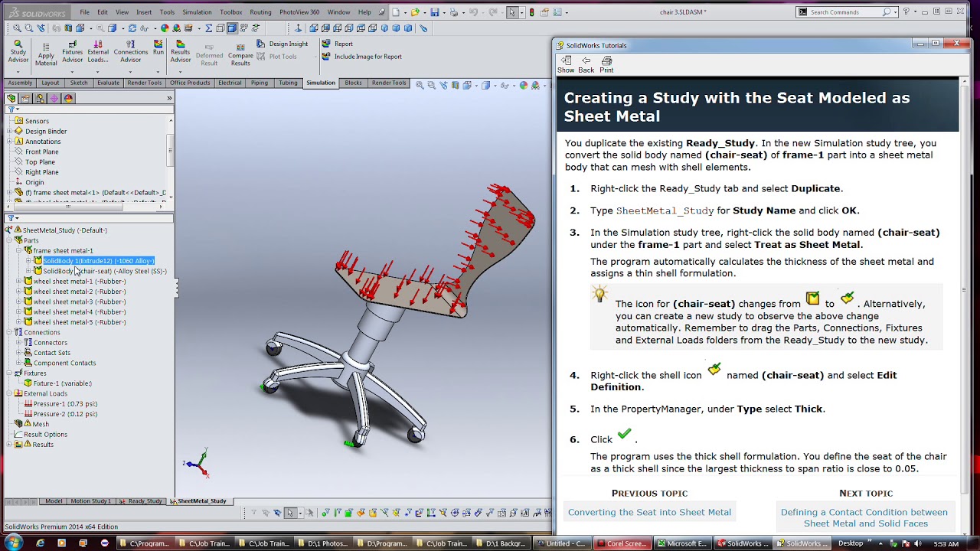Open the Windows Start button

(13, 543)
